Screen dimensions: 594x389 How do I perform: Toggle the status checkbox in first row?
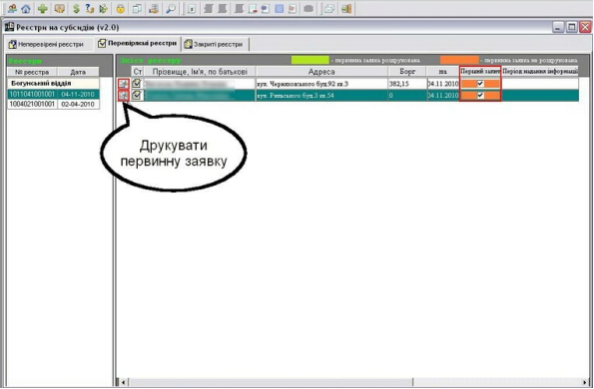[x=137, y=83]
